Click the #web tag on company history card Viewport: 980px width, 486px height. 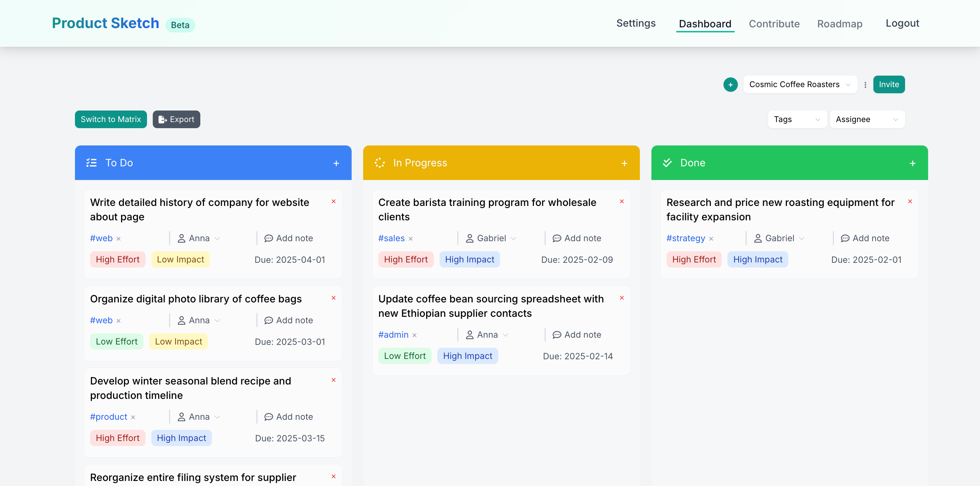click(101, 238)
